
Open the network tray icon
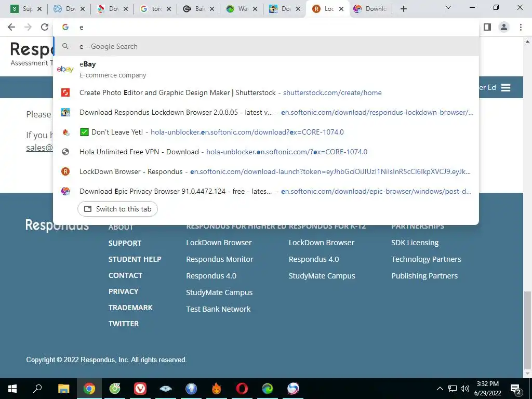pos(453,389)
